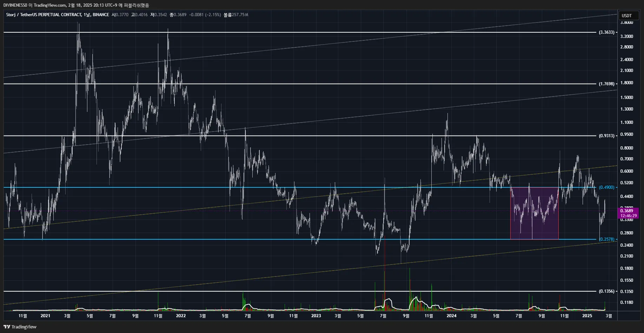Image resolution: width=644 pixels, height=333 pixels.
Task: Click 1.8000 on the price axis
Action: (x=626, y=83)
